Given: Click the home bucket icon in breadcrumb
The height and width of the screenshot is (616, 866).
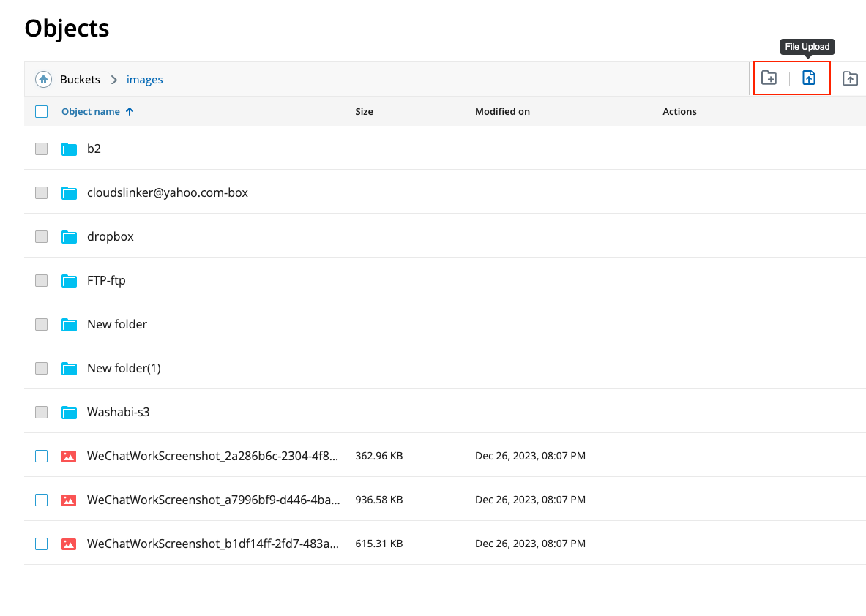Looking at the screenshot, I should (x=44, y=79).
